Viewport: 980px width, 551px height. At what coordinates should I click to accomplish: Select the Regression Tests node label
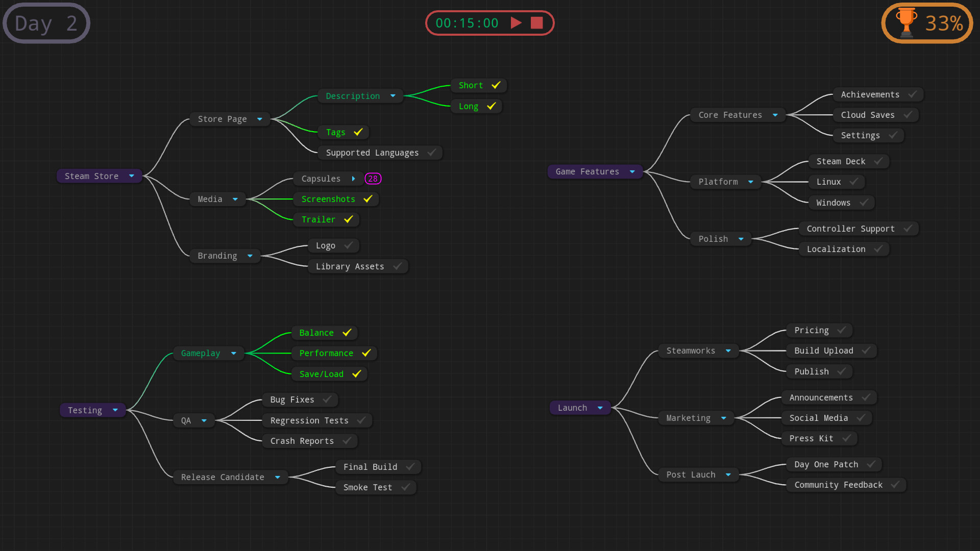click(309, 420)
